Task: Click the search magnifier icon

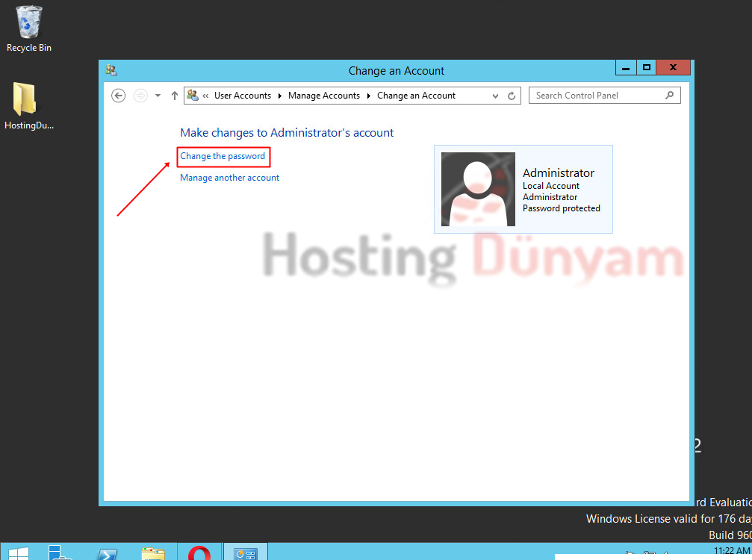Action: point(670,96)
